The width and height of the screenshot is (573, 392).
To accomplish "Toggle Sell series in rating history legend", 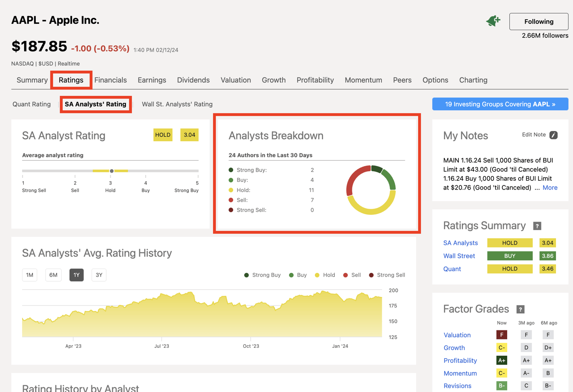I will coord(352,275).
